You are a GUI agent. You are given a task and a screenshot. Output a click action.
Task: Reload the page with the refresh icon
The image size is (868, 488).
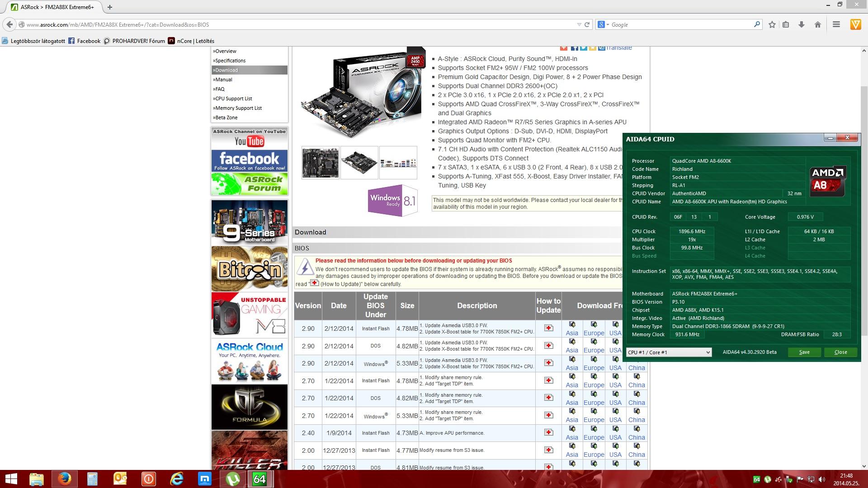coord(587,24)
